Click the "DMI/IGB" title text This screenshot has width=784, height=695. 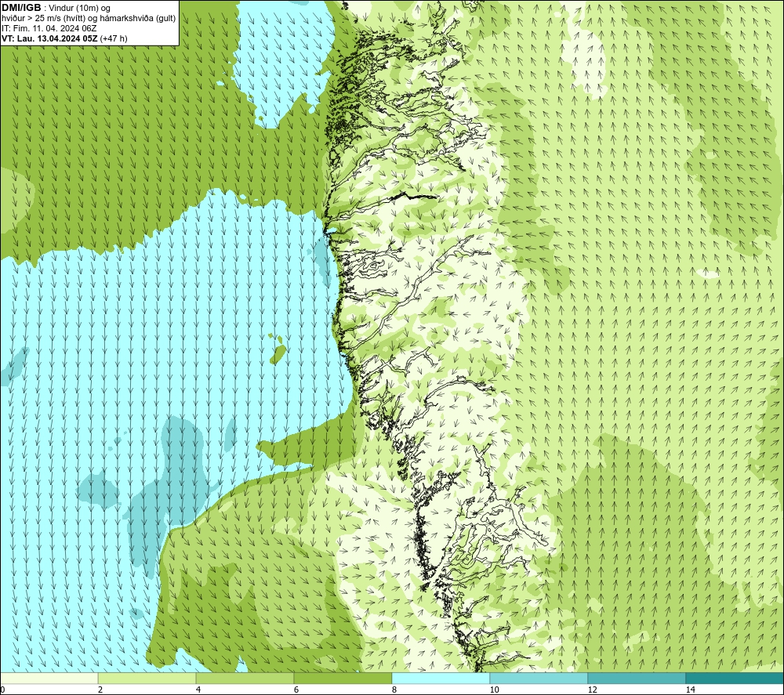pyautogui.click(x=21, y=8)
